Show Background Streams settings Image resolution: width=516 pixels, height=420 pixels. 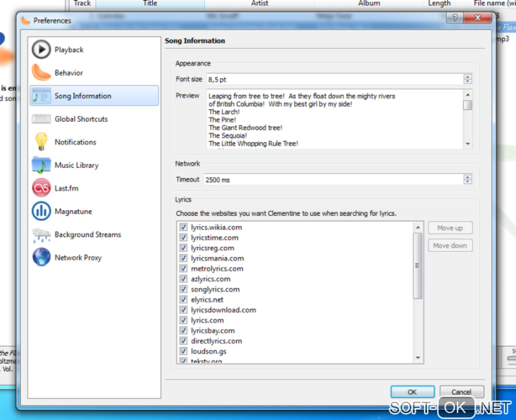click(x=94, y=235)
